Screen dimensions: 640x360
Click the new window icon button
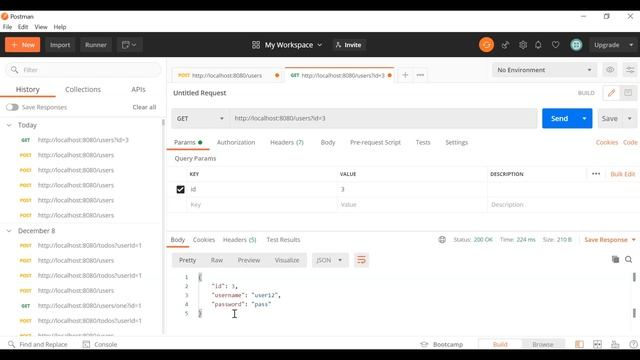(129, 45)
